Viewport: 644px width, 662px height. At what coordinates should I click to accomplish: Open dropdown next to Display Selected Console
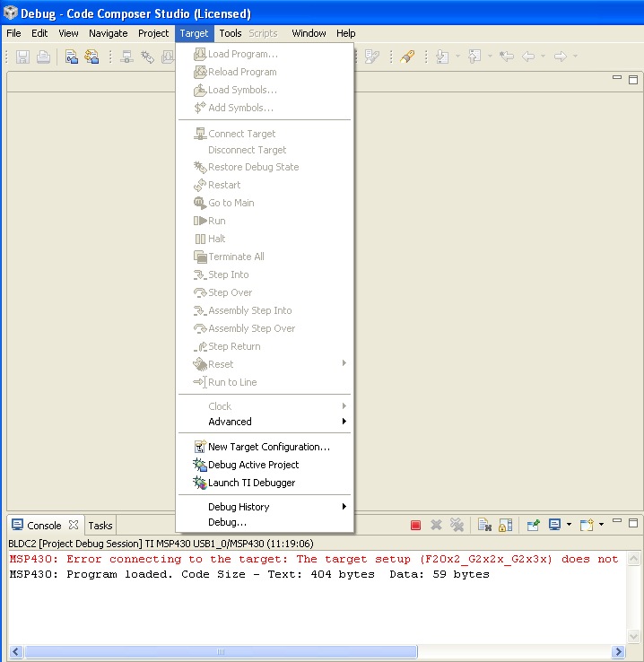point(569,525)
